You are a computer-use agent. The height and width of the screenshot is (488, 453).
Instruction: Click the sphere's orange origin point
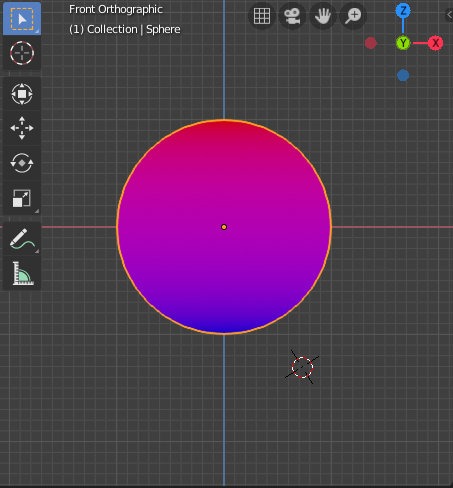point(224,227)
